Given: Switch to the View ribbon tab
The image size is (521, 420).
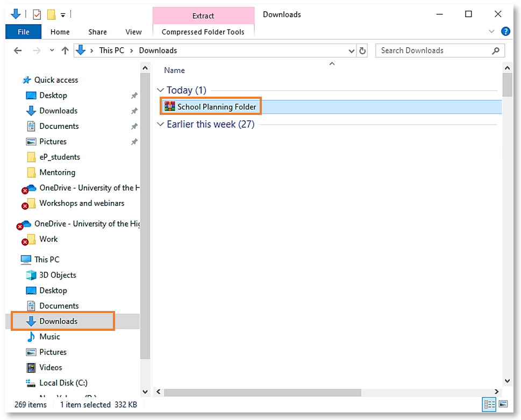Looking at the screenshot, I should click(133, 32).
